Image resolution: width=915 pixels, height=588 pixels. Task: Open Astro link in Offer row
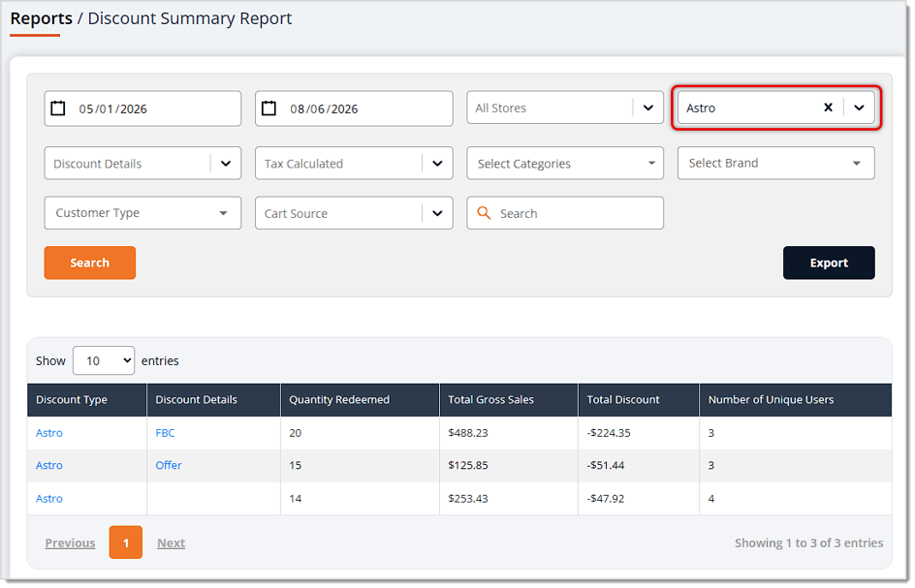point(49,466)
